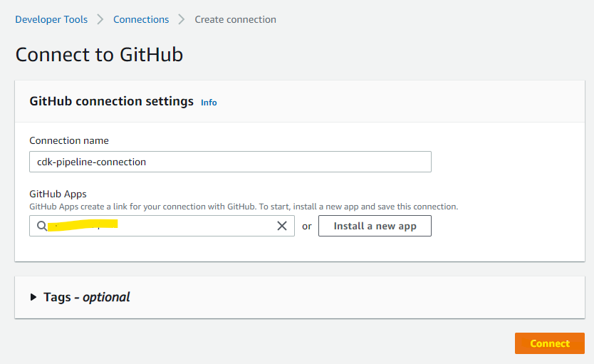The width and height of the screenshot is (594, 364).
Task: Click the "or" text beside Install button
Action: click(x=306, y=226)
